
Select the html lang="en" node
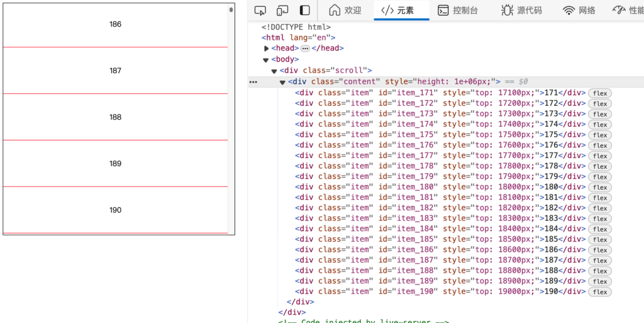tap(299, 38)
